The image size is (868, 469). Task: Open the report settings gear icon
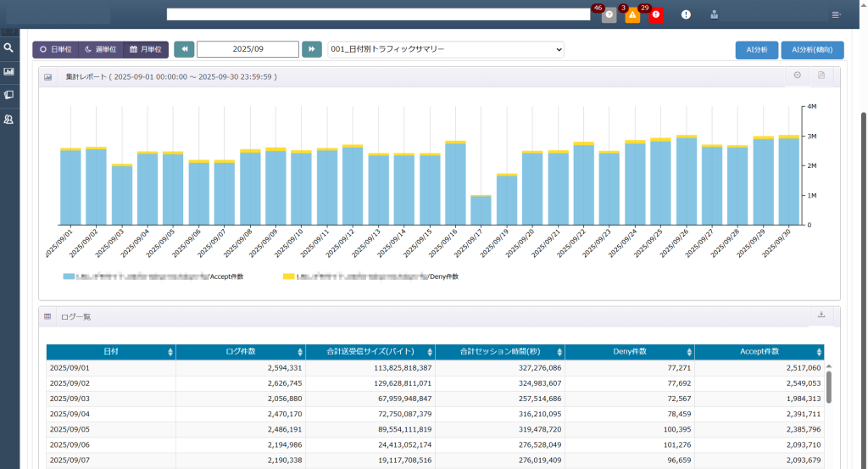pyautogui.click(x=797, y=75)
